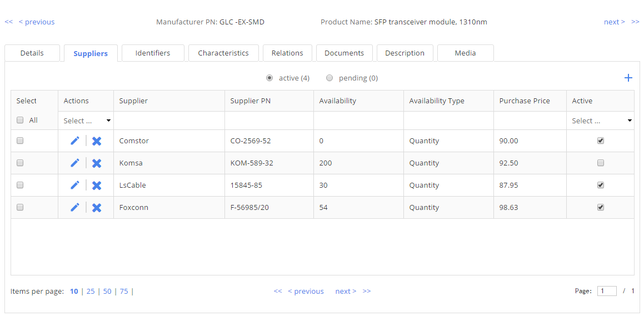This screenshot has width=644, height=316.
Task: Select the pending (0) radio button
Action: point(330,78)
